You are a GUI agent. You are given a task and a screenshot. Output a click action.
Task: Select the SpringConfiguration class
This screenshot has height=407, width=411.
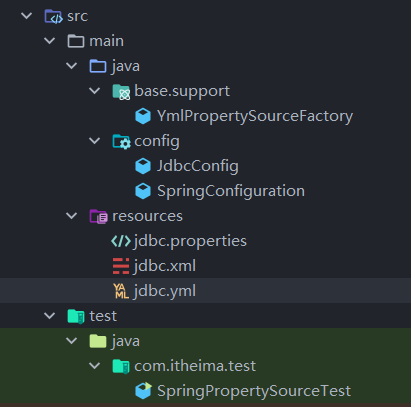coord(231,191)
